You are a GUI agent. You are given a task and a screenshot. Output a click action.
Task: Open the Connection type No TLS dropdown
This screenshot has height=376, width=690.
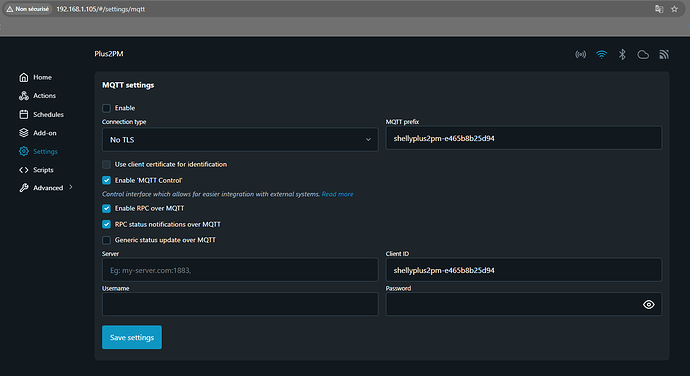(240, 140)
